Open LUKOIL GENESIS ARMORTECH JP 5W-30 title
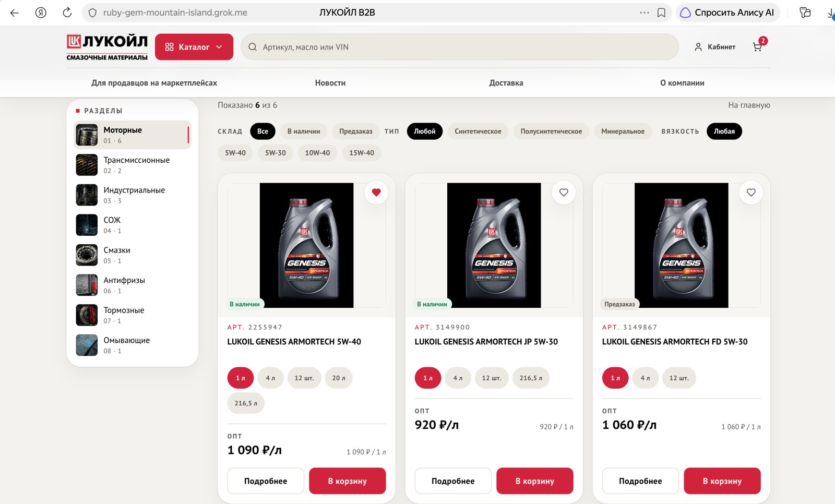Viewport: 835px width, 504px height. (486, 342)
